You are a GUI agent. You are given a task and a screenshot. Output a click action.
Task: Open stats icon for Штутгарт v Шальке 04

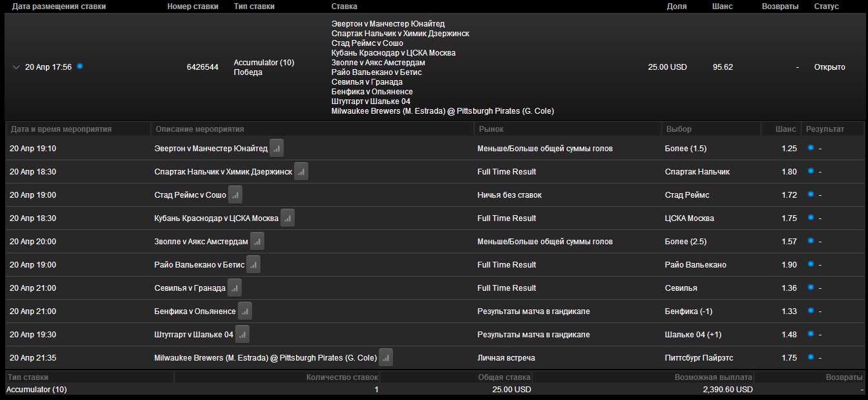pos(242,335)
